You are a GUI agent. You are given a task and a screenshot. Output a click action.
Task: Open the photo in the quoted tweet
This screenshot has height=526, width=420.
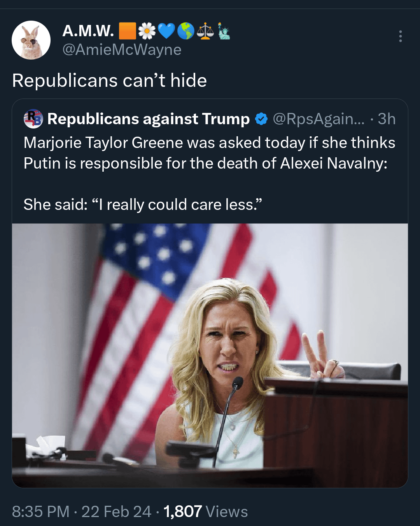coord(210,355)
